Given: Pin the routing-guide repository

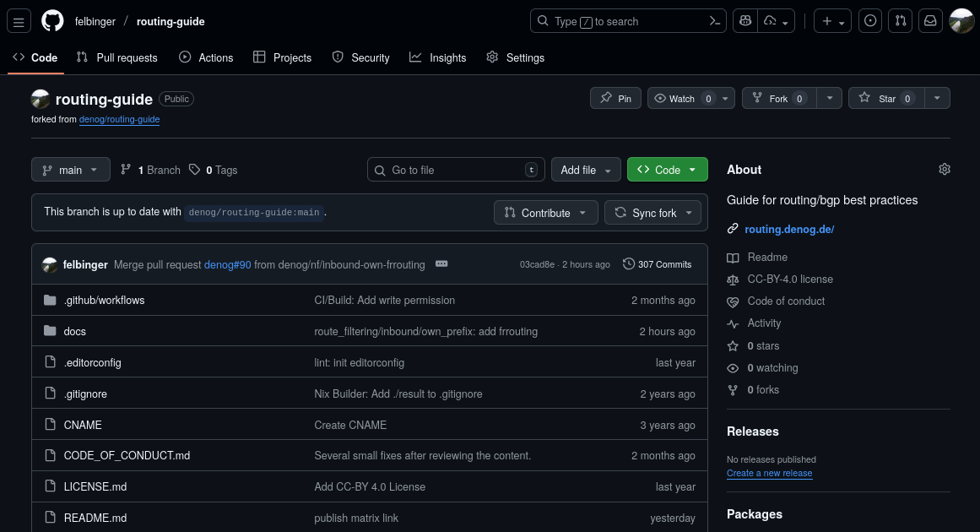Looking at the screenshot, I should coord(615,99).
